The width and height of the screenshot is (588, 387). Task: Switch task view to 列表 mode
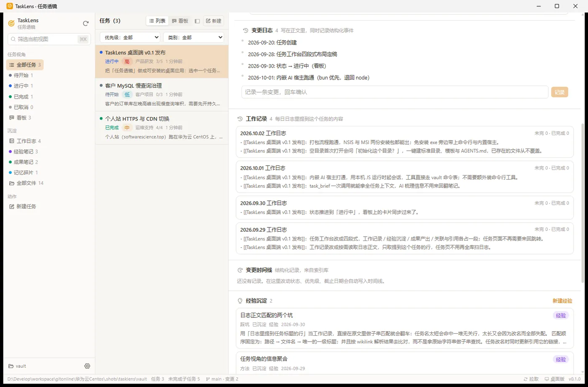pyautogui.click(x=157, y=21)
